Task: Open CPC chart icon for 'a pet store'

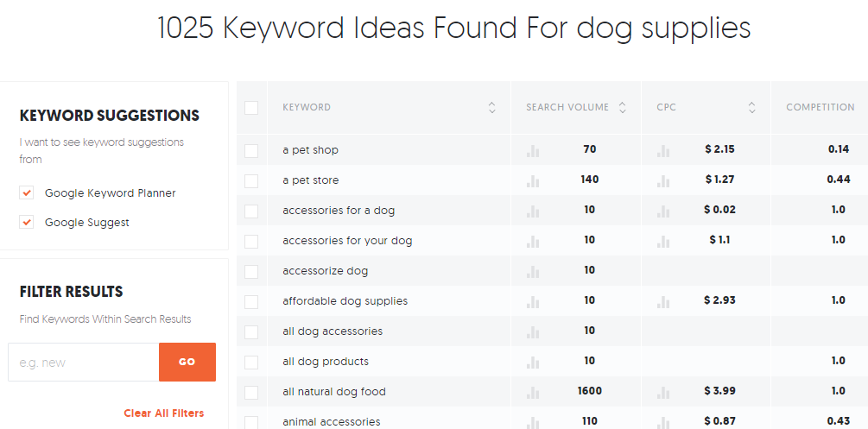Action: click(x=663, y=181)
